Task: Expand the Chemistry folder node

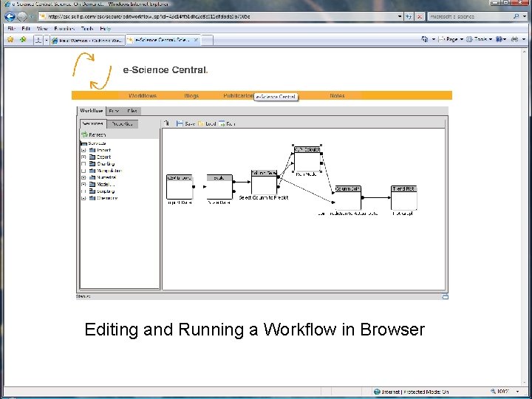Action: point(83,198)
